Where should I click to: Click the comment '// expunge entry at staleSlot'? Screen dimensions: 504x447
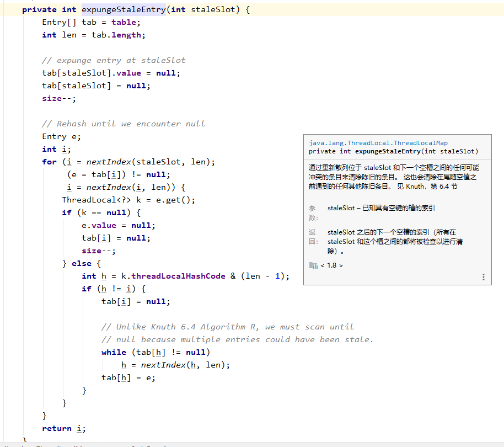point(114,61)
